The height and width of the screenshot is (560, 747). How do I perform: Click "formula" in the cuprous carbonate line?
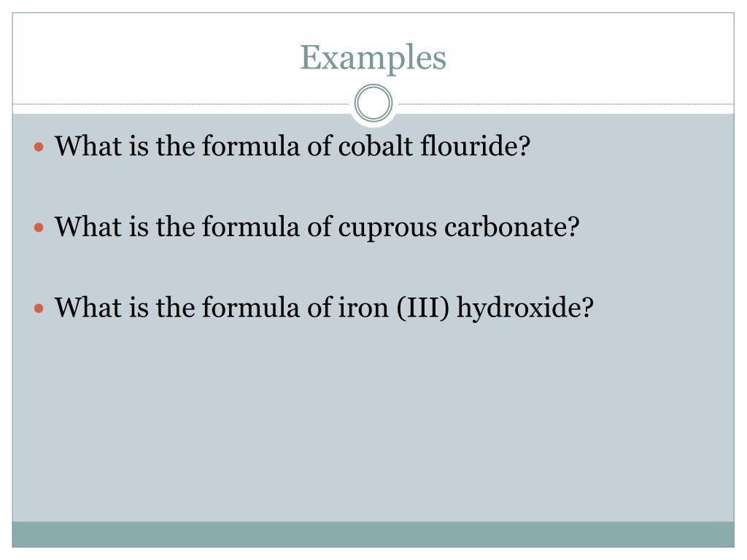click(251, 226)
